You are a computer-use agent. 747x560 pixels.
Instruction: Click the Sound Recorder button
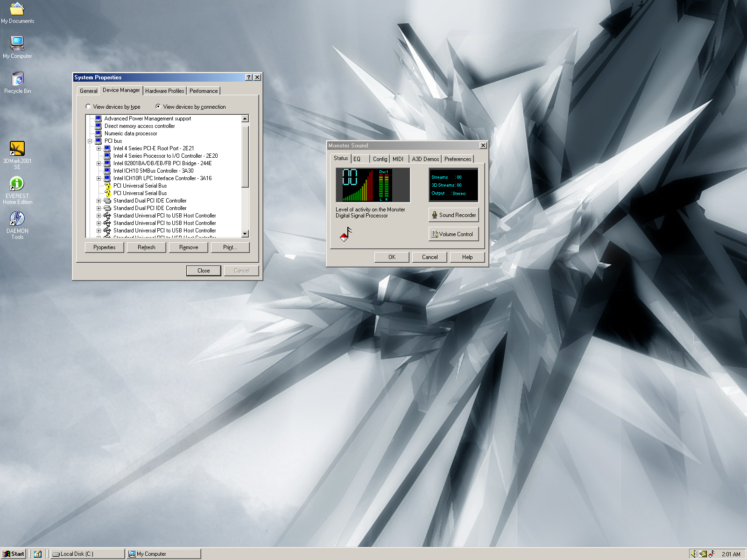tap(453, 215)
